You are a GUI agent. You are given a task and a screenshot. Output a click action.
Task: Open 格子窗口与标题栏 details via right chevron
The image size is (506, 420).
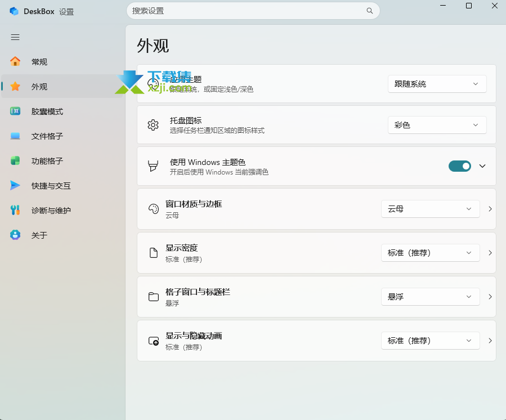(490, 297)
